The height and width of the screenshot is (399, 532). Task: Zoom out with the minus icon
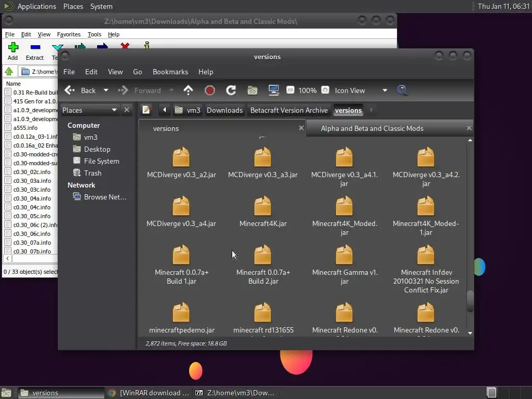pyautogui.click(x=290, y=90)
